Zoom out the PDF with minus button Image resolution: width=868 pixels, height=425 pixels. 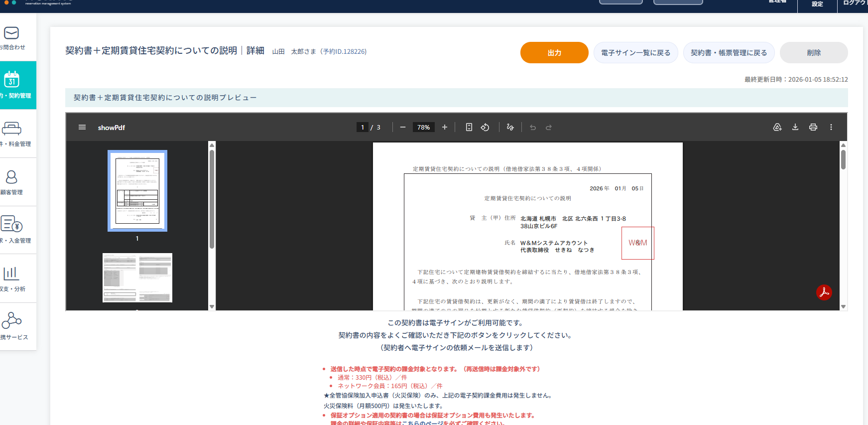coord(403,127)
